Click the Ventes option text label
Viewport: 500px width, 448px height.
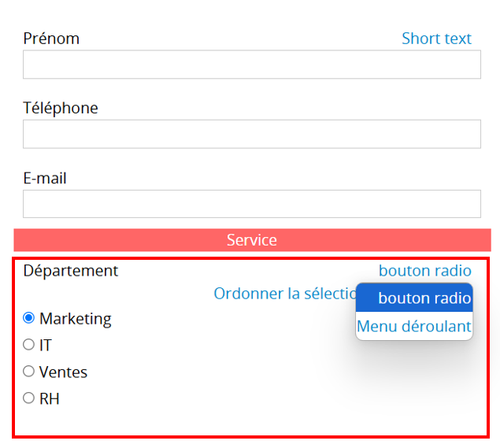click(x=63, y=372)
